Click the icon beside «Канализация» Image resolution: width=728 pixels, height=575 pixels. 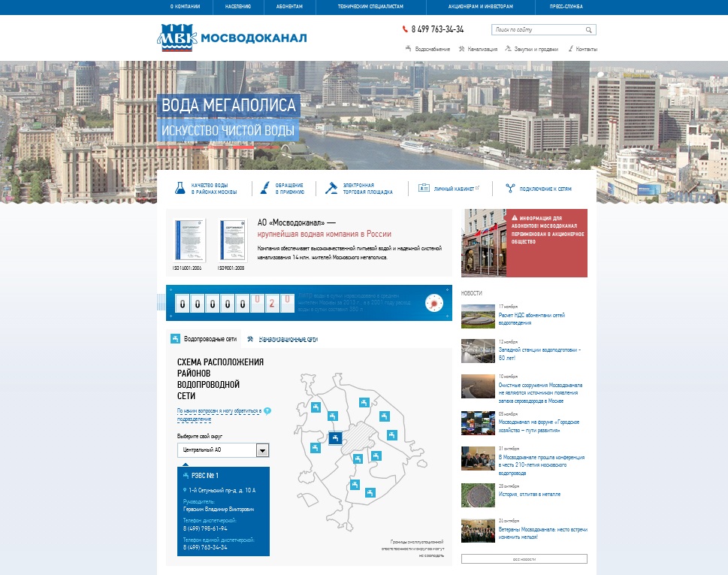[x=461, y=48]
